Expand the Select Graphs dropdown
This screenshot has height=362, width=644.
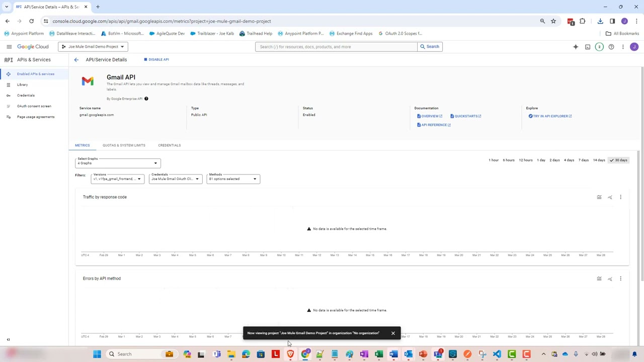tap(118, 163)
